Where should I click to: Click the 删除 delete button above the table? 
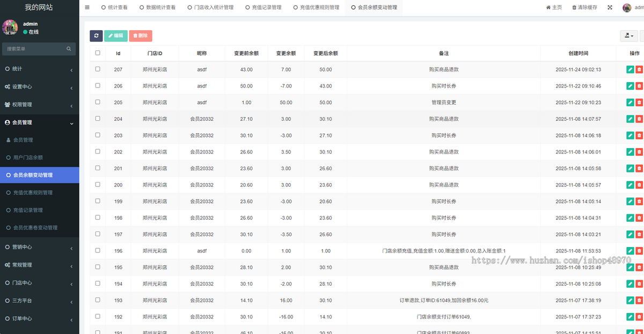pos(140,35)
